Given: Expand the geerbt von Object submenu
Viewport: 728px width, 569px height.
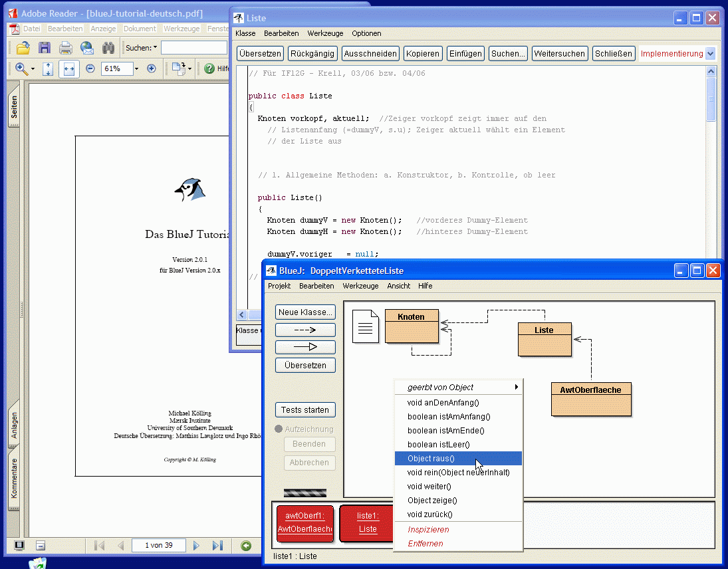Looking at the screenshot, I should (458, 388).
